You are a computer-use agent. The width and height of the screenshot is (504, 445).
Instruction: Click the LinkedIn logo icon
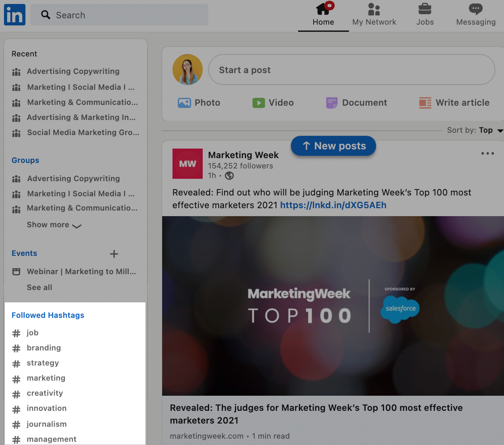[15, 15]
